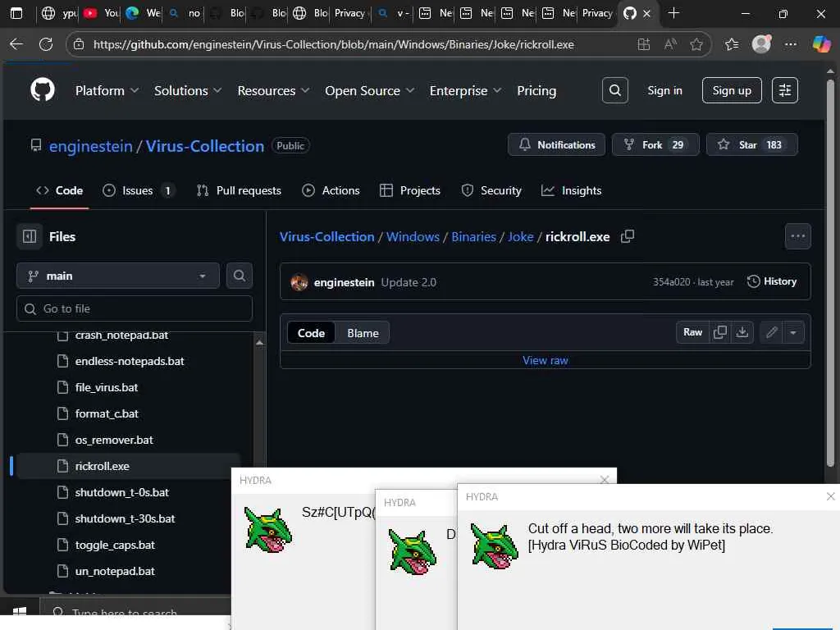
Task: Close the front HYDRA popup window
Action: [x=830, y=496]
